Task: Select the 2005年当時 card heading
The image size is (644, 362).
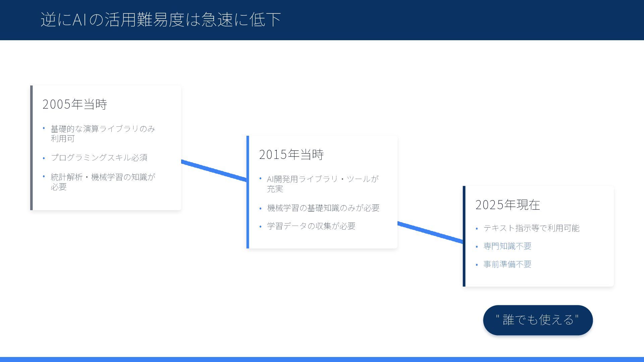Action: [x=74, y=104]
